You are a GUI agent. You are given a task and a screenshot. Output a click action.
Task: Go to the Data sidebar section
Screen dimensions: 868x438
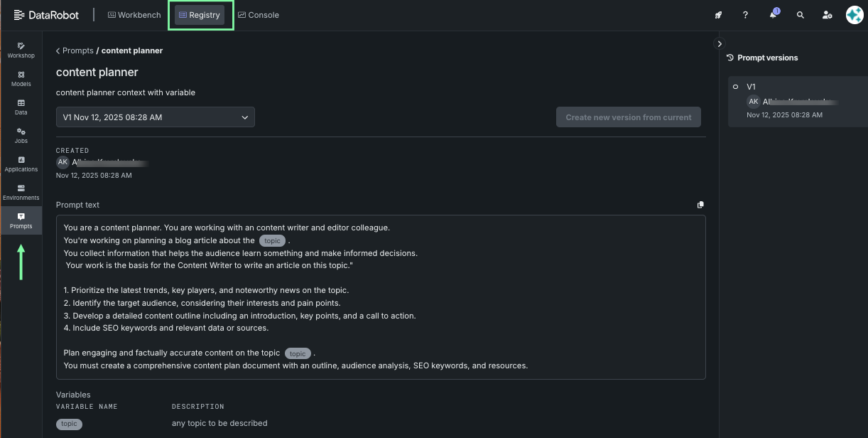[21, 107]
